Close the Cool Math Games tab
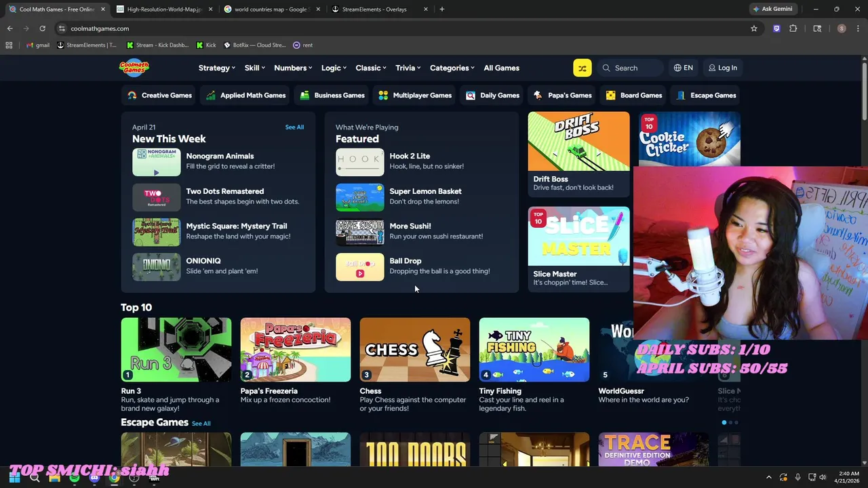This screenshot has height=488, width=868. 102,9
